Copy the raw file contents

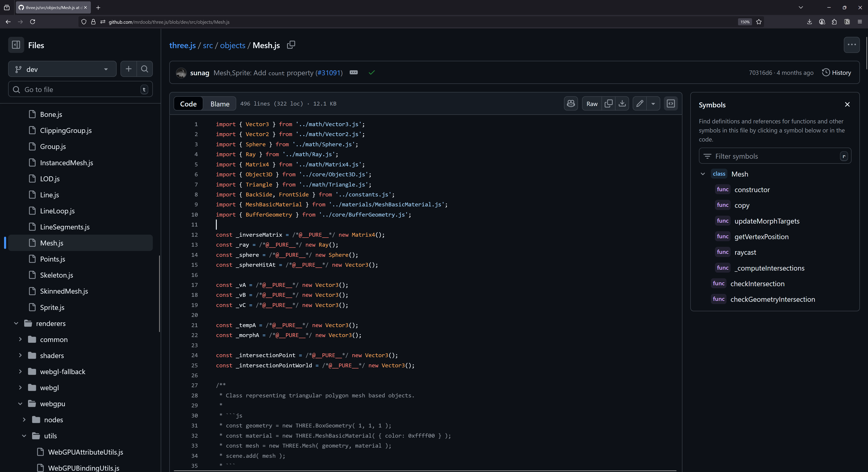[x=609, y=104]
